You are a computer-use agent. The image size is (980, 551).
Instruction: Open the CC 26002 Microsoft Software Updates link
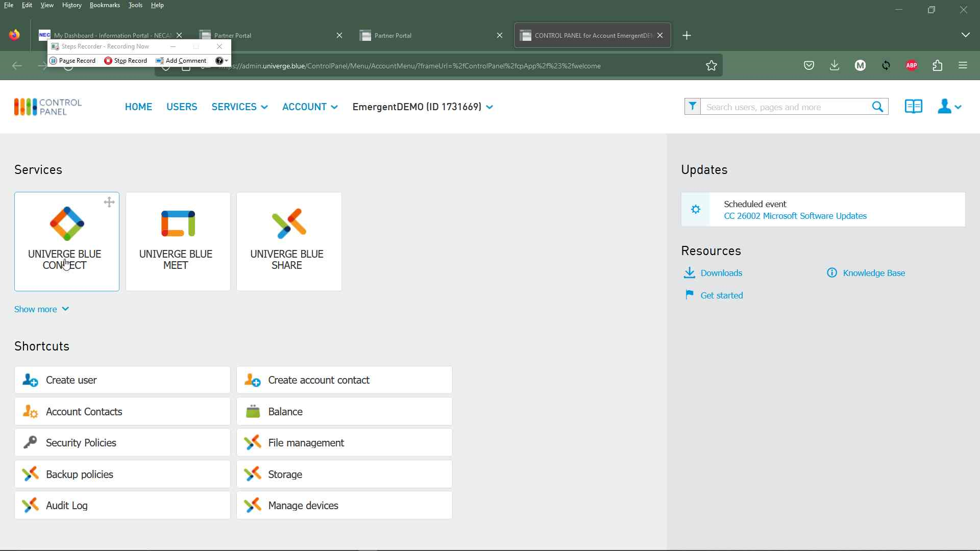tap(795, 216)
